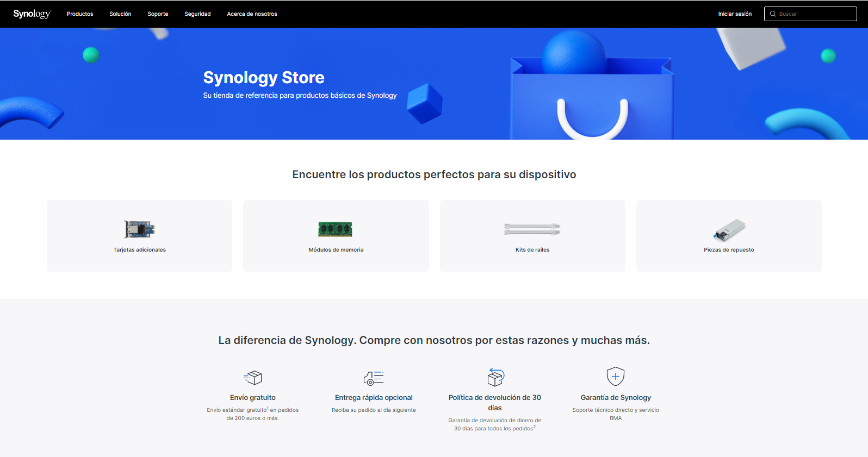Image resolution: width=868 pixels, height=457 pixels.
Task: Select the Envío gratuito heading
Action: point(253,398)
